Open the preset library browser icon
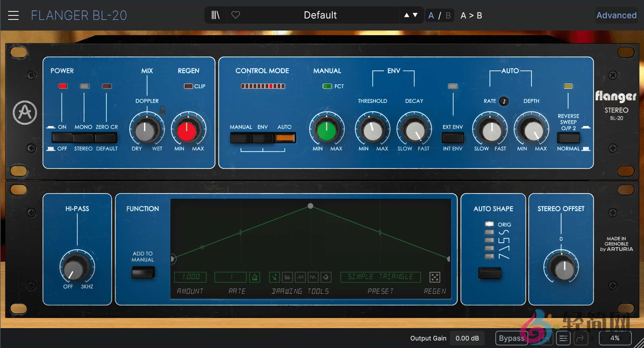644x348 pixels. click(215, 15)
